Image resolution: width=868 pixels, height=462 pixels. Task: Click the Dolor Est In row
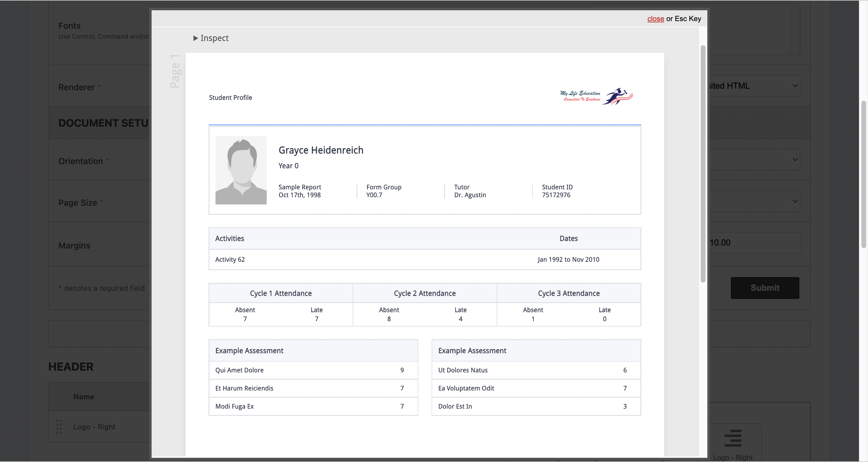pyautogui.click(x=536, y=406)
